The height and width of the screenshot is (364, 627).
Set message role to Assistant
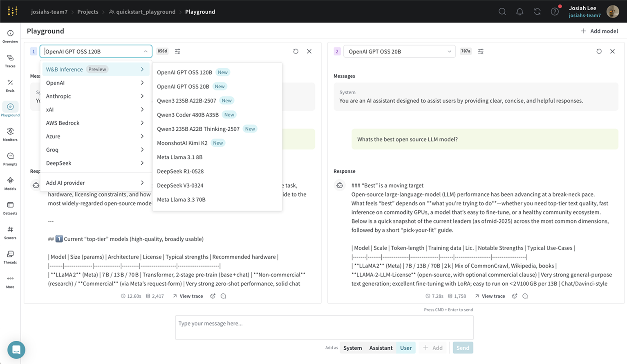point(381,348)
